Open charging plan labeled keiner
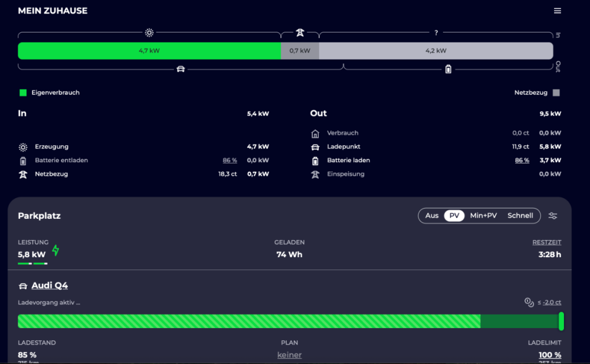 (x=289, y=355)
